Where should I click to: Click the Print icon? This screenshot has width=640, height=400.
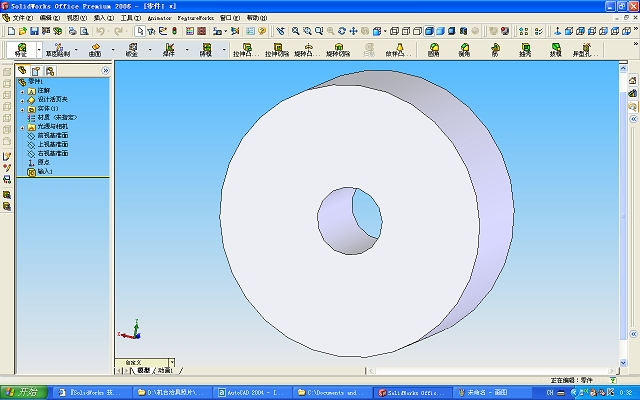pos(72,31)
